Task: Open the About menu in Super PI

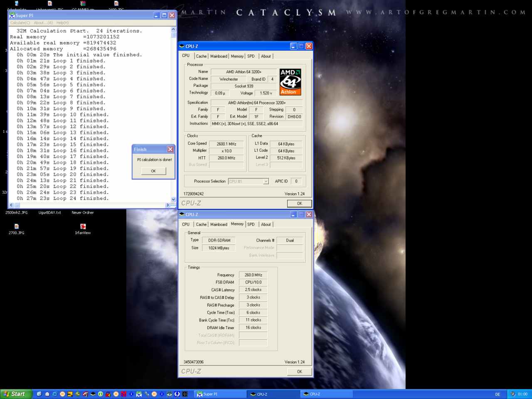Action: point(43,22)
